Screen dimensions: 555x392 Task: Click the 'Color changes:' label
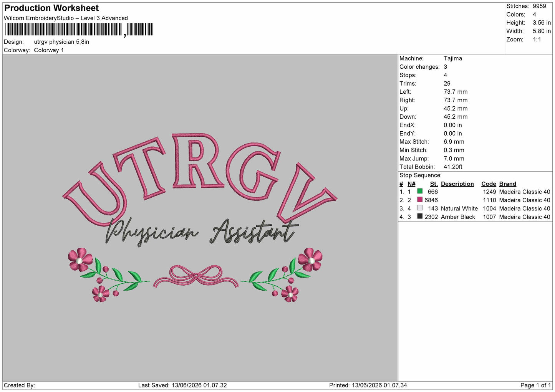(419, 67)
